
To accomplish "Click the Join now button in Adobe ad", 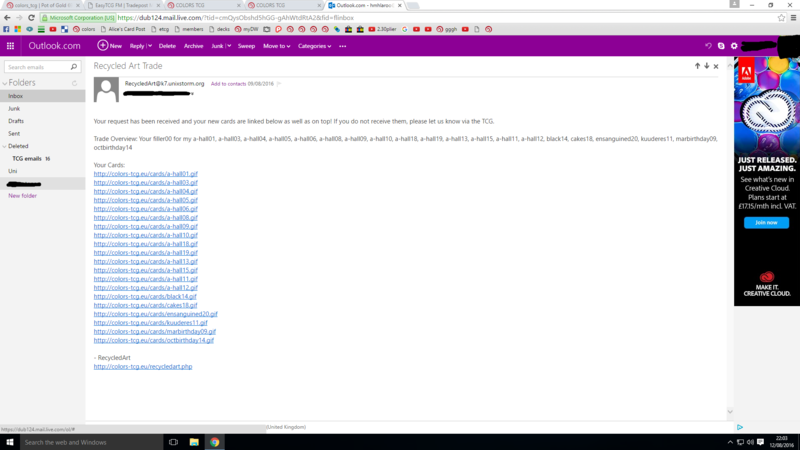I will (766, 222).
